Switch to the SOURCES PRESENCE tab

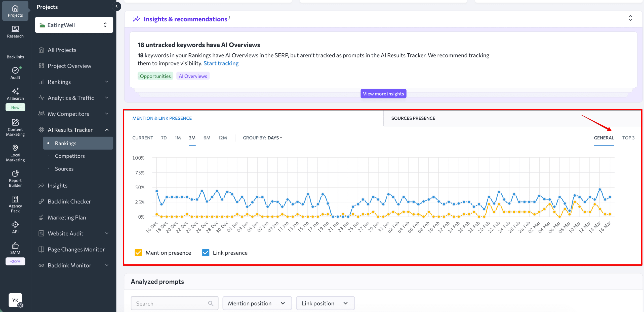tap(413, 118)
